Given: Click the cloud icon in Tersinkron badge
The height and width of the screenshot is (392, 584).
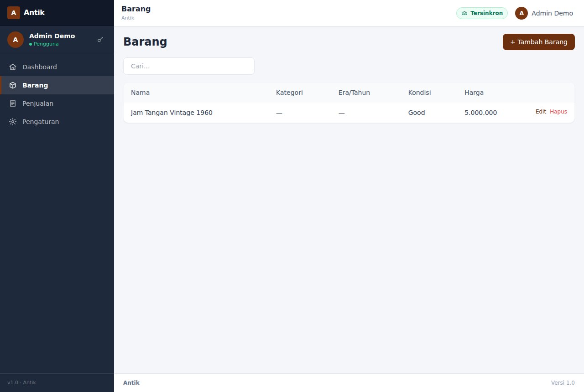Looking at the screenshot, I should click(464, 13).
